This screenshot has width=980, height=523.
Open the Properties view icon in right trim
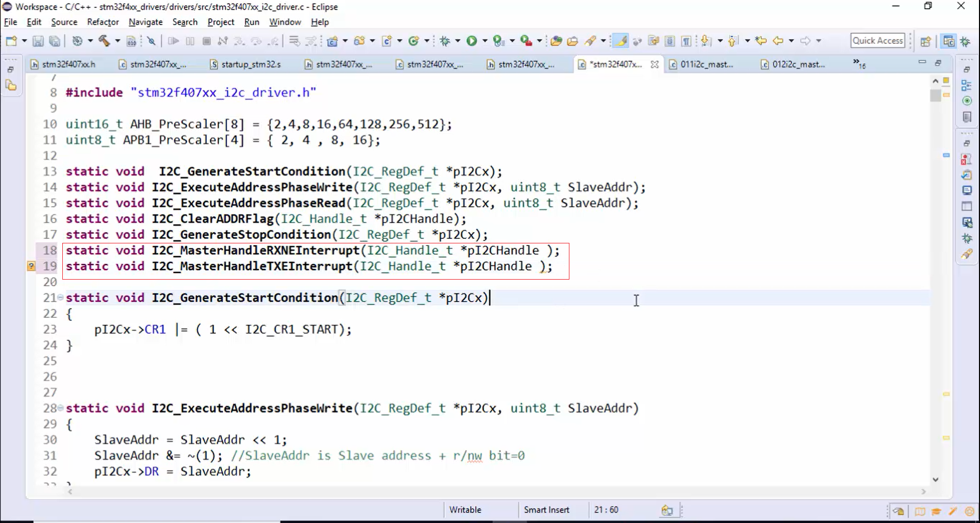click(967, 206)
